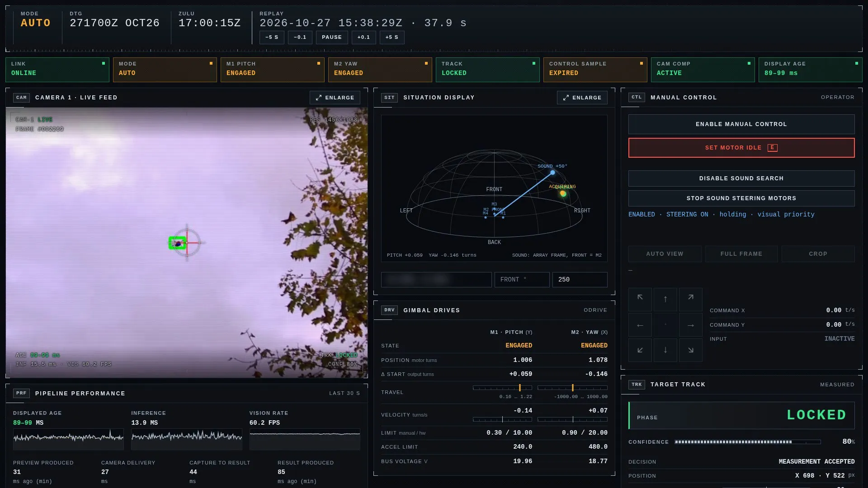
Task: Switch to Crop view
Action: 818,254
